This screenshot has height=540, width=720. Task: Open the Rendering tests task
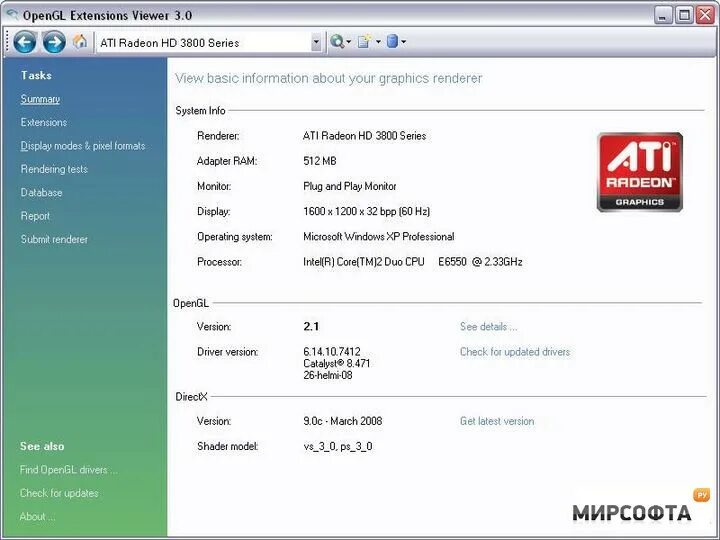click(x=54, y=169)
